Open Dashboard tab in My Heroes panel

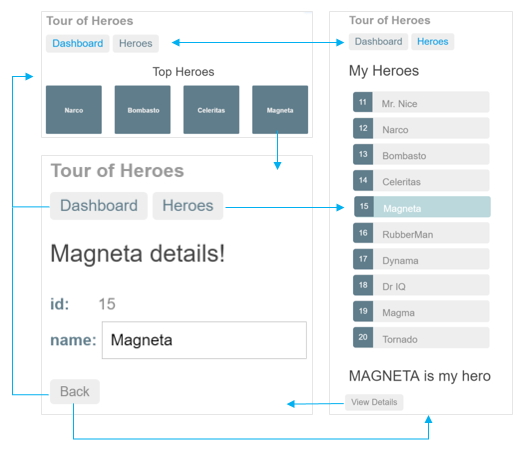(378, 42)
